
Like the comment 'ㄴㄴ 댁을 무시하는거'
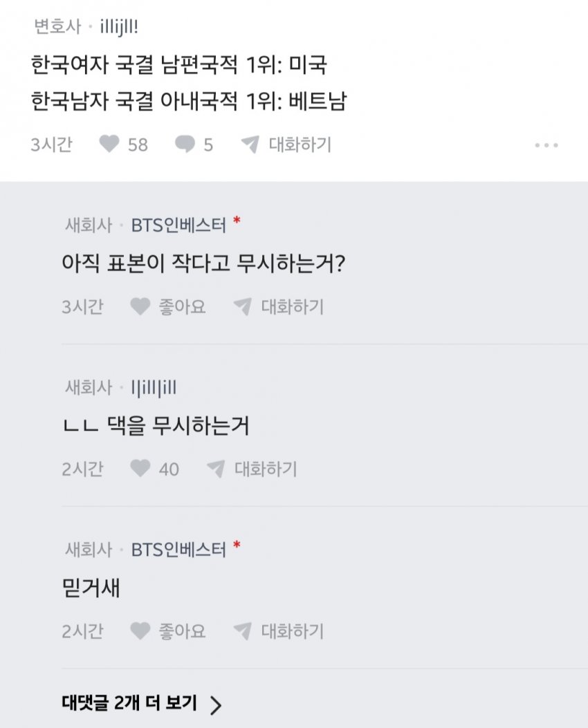[x=140, y=469]
